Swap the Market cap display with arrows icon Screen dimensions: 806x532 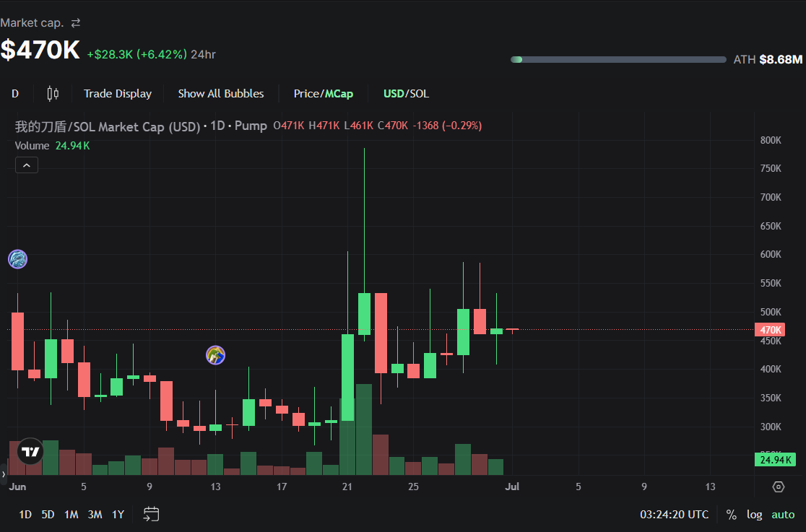[x=76, y=23]
